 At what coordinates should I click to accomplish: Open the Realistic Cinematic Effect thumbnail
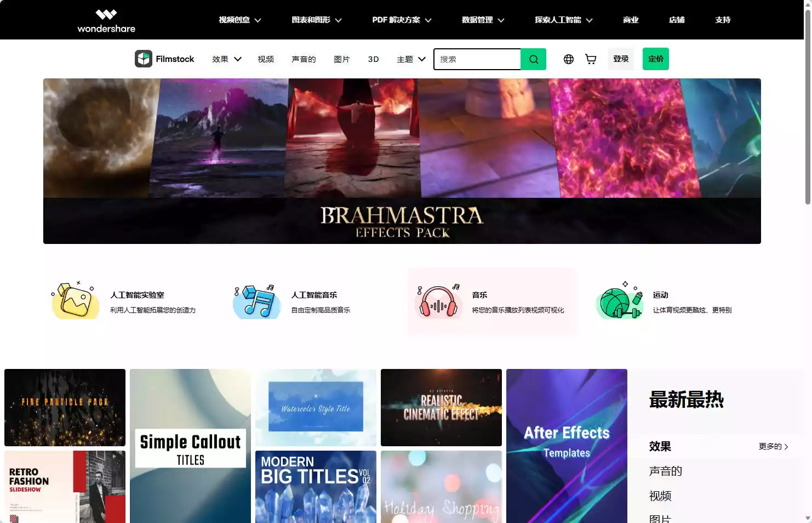coord(441,407)
